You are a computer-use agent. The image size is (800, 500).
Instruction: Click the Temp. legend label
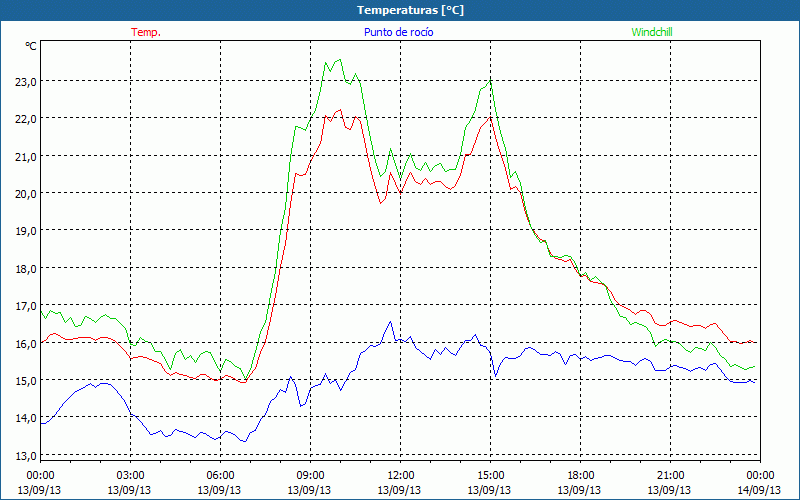pos(146,32)
